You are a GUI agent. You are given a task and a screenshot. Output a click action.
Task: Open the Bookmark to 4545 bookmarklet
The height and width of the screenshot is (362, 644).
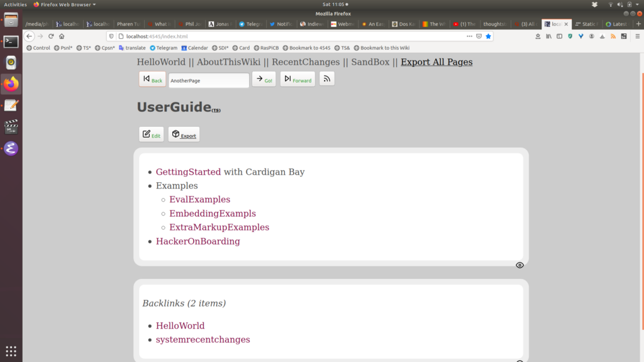pyautogui.click(x=306, y=48)
